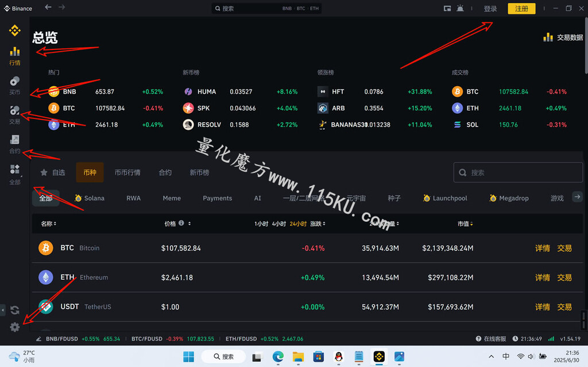The width and height of the screenshot is (588, 367).
Task: Open the settings gear in sidebar
Action: (14, 327)
